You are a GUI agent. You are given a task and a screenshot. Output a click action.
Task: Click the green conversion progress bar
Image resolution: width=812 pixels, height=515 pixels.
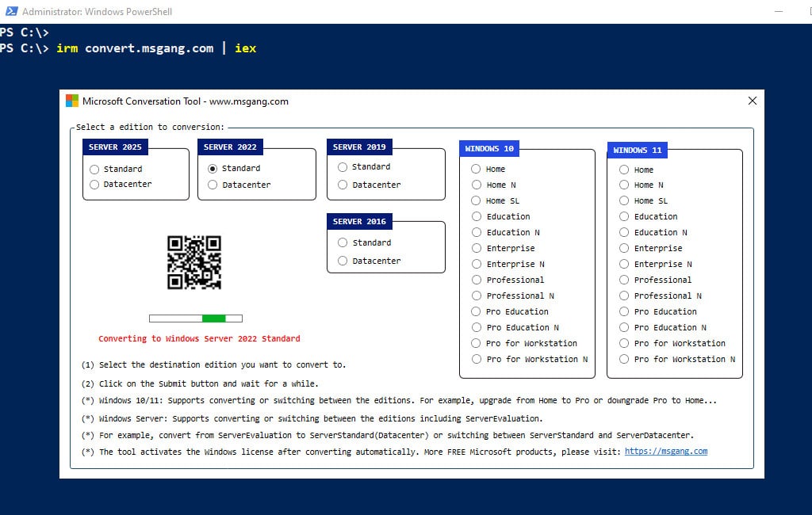click(x=196, y=319)
